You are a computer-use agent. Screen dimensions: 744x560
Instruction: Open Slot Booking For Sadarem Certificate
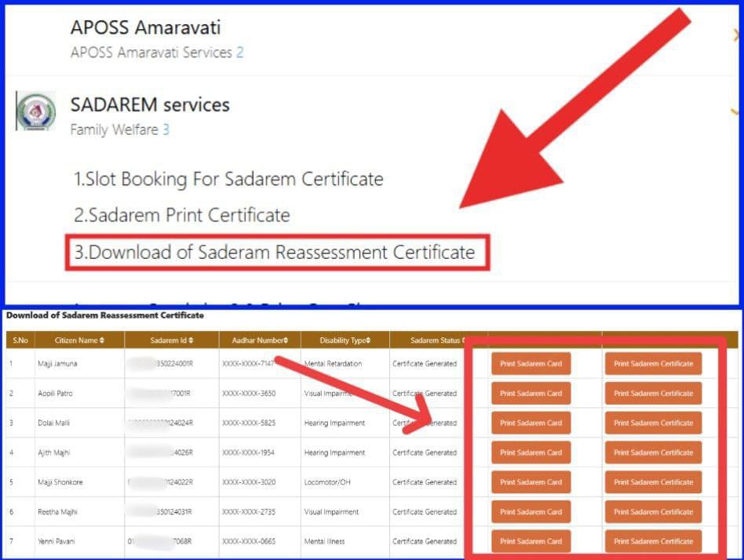coord(228,179)
